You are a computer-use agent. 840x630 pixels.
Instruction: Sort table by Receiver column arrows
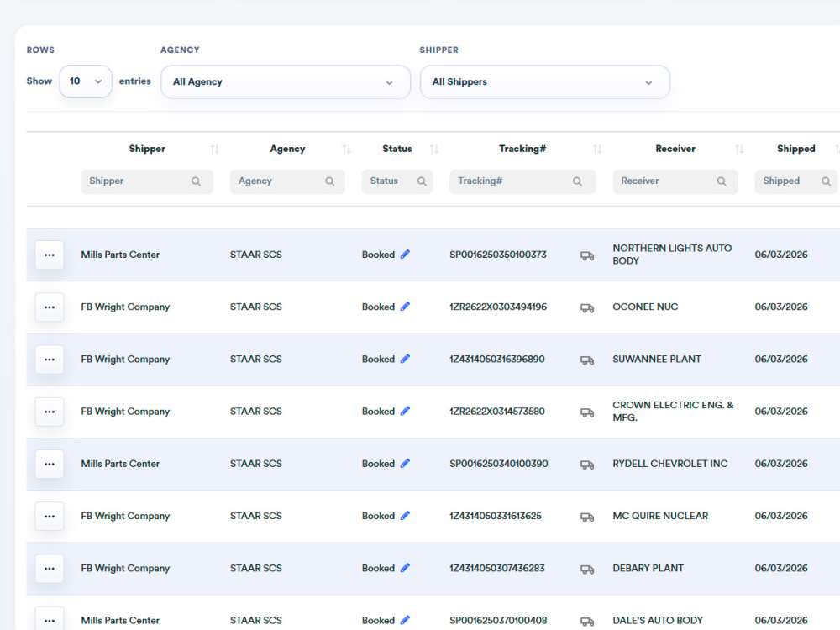tap(740, 149)
